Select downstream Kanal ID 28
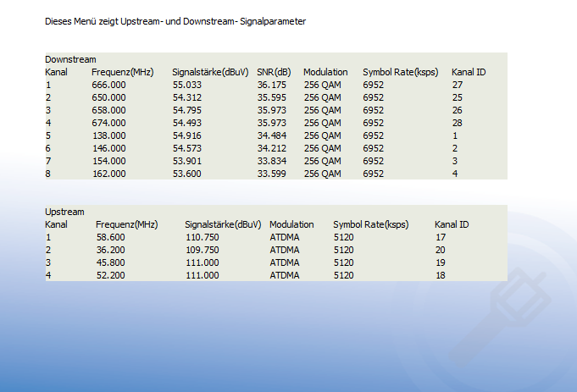Screen dimensions: 577x392 point(457,124)
